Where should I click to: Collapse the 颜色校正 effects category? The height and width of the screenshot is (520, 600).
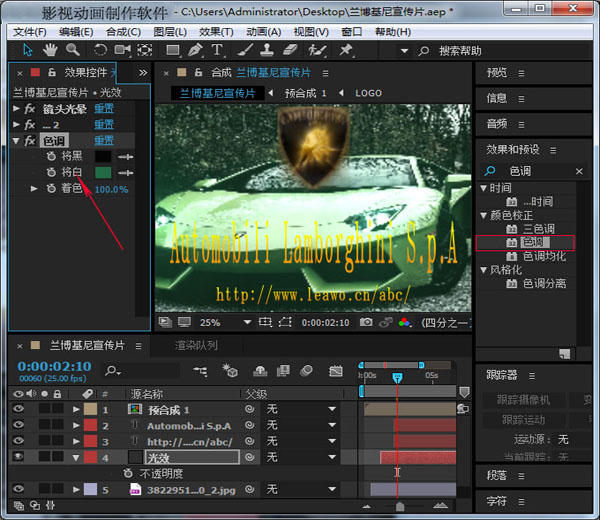484,215
